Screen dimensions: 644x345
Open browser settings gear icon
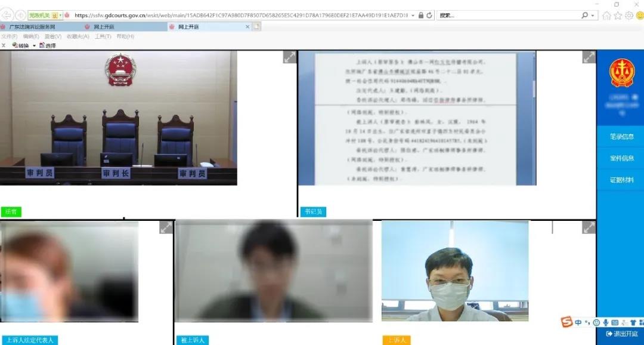pyautogui.click(x=628, y=16)
